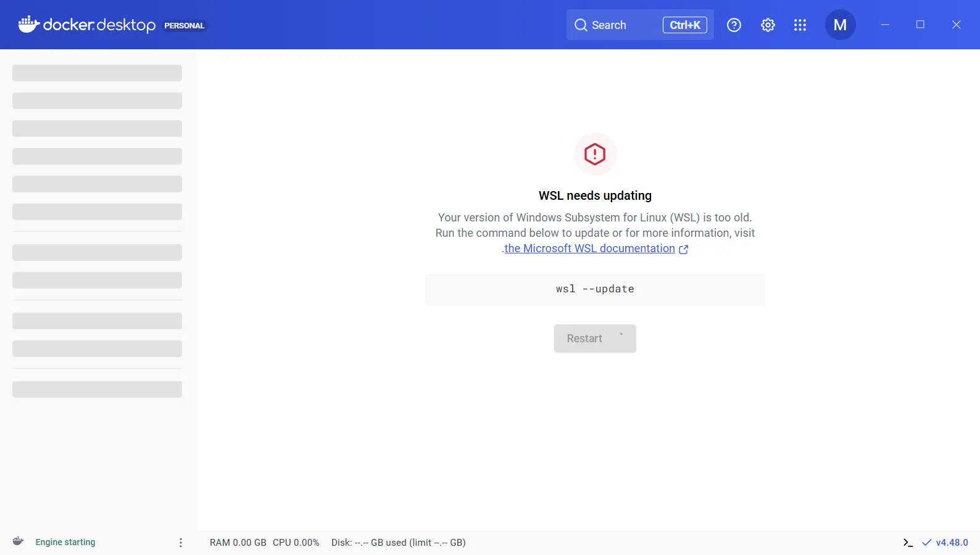Maximize the Docker Desktop window

coord(920,25)
